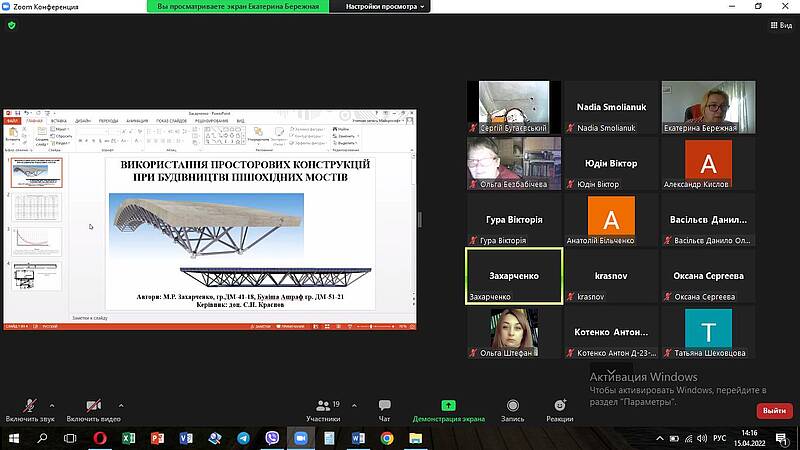Click the green encryption shield icon

coord(12,25)
